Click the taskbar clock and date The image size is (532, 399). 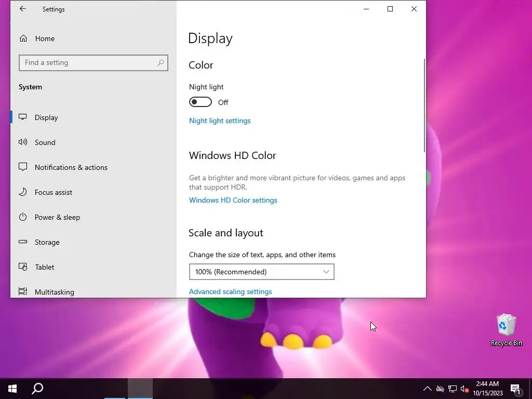click(x=487, y=389)
